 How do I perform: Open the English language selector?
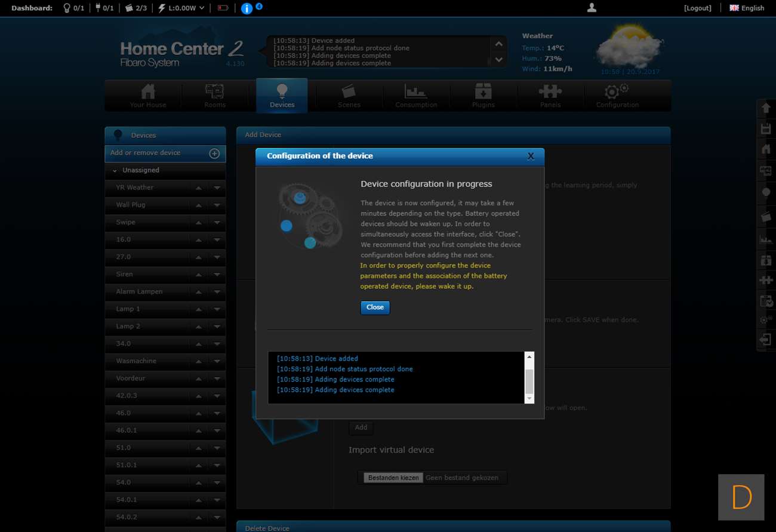click(747, 8)
